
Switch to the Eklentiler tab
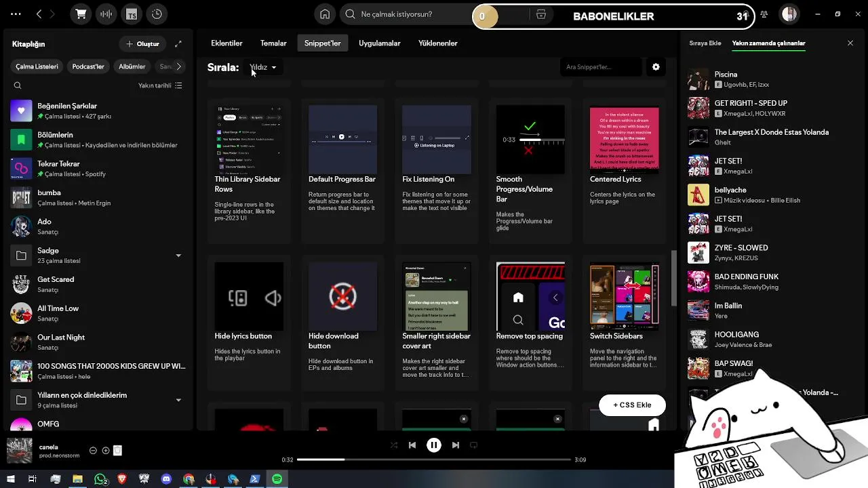(226, 43)
